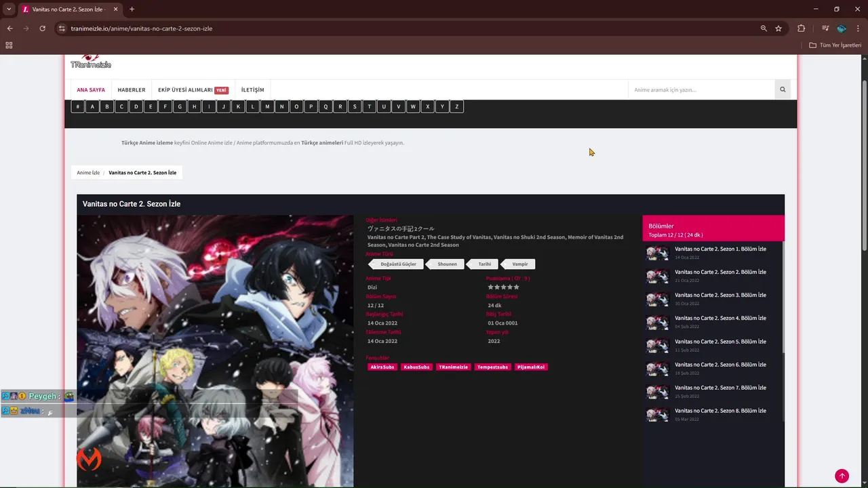Image resolution: width=868 pixels, height=488 pixels.
Task: Click the Doğaüstü Güçler genre tag
Action: 397,264
